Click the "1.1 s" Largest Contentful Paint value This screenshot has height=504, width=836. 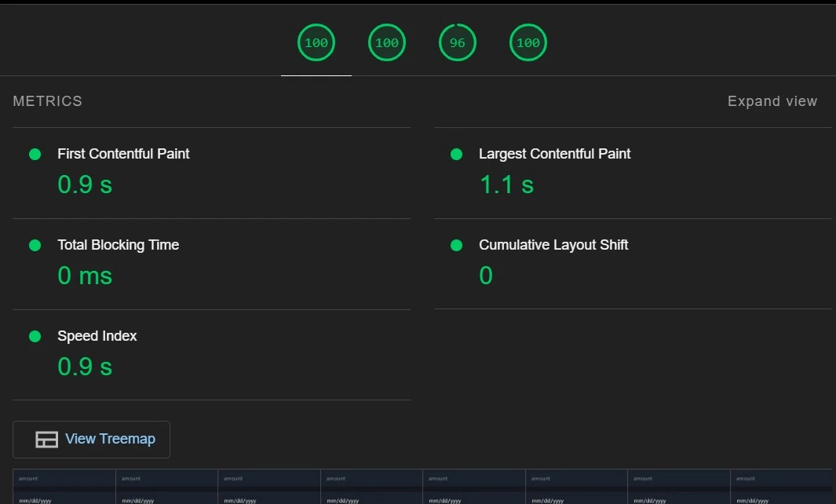pos(506,184)
